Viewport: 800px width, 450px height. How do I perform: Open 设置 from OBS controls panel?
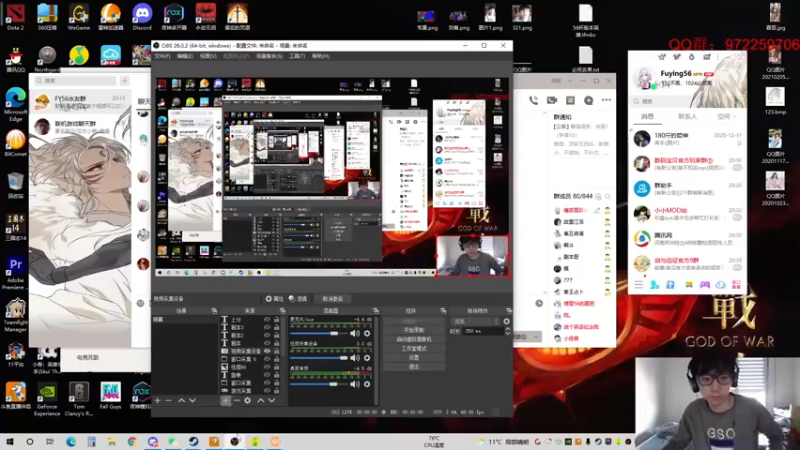[414, 358]
